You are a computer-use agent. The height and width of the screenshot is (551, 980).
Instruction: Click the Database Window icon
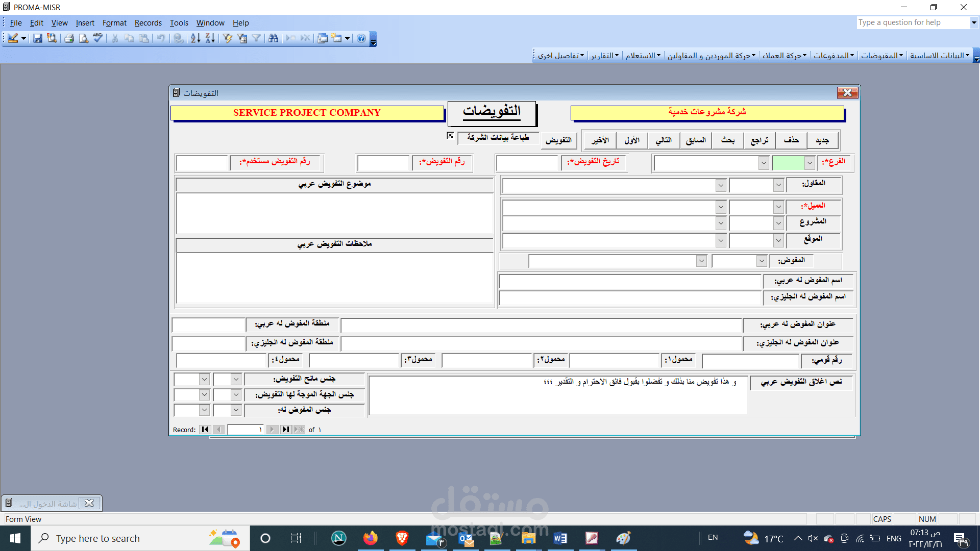coord(323,38)
